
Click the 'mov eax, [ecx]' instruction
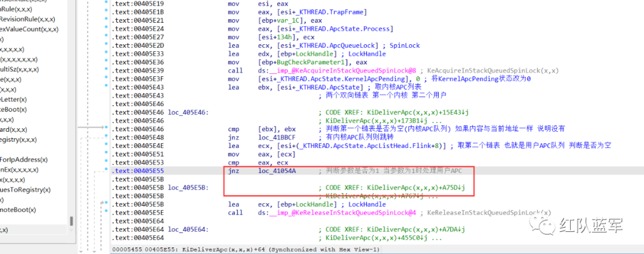pyautogui.click(x=262, y=154)
